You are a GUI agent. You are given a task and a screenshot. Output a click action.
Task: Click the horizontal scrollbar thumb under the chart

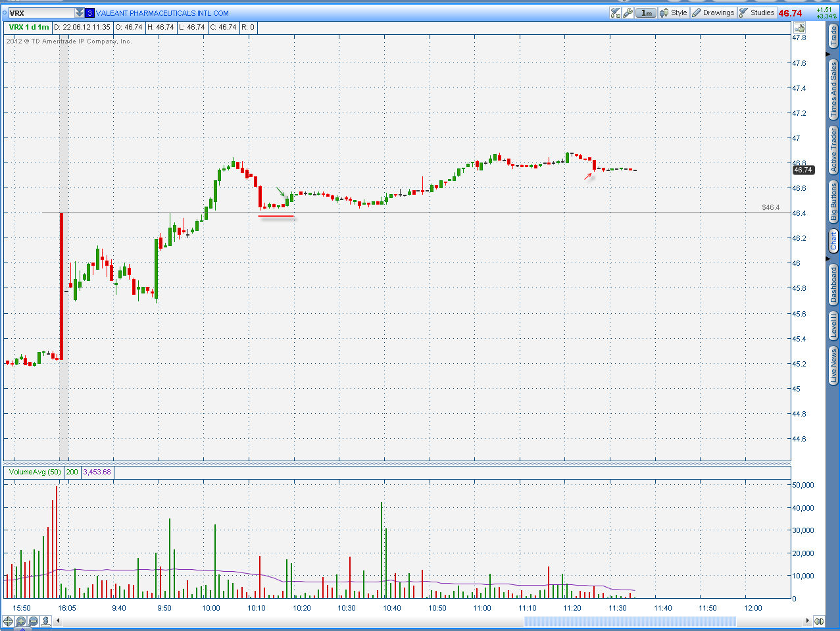coord(630,621)
